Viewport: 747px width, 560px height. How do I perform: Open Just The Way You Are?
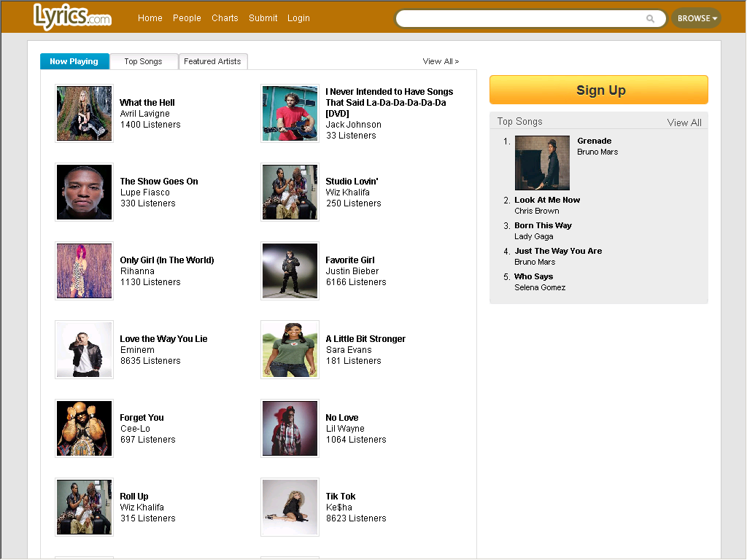[x=558, y=251]
